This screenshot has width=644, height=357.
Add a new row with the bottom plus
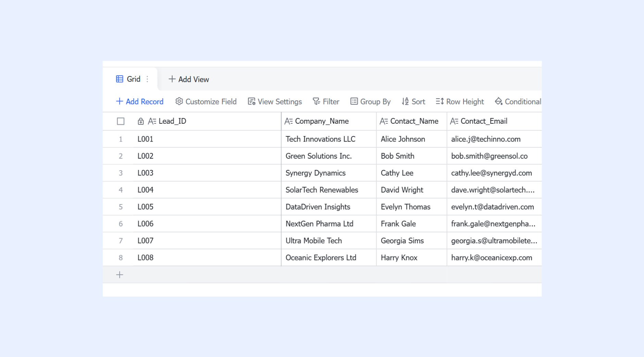click(x=120, y=275)
